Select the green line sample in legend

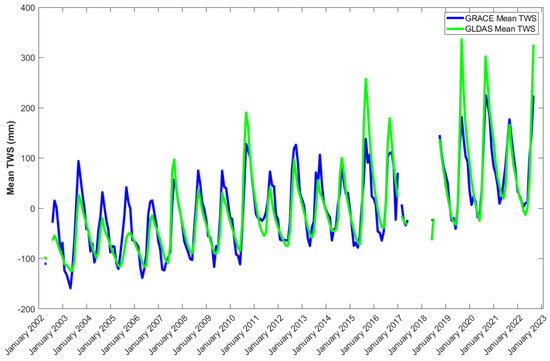[455, 29]
